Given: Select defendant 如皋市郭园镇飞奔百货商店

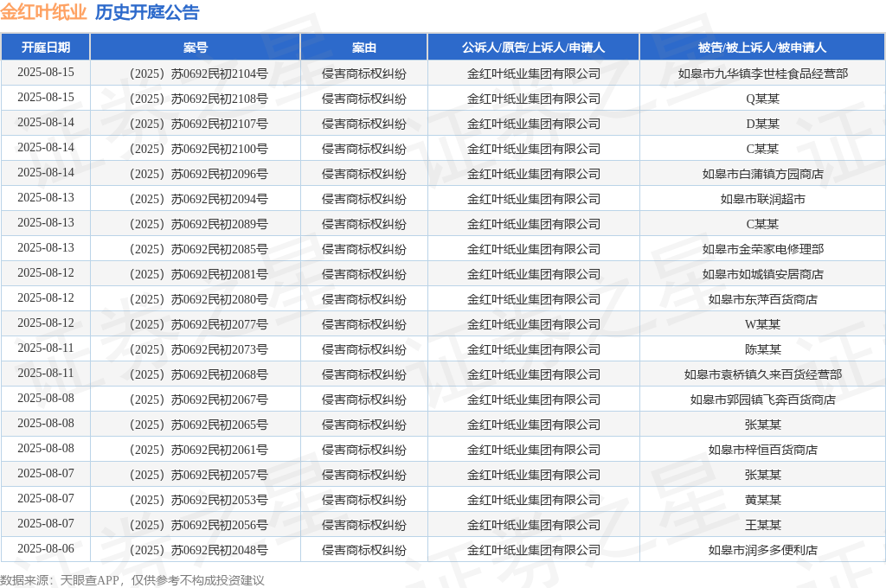Looking at the screenshot, I should point(763,399).
